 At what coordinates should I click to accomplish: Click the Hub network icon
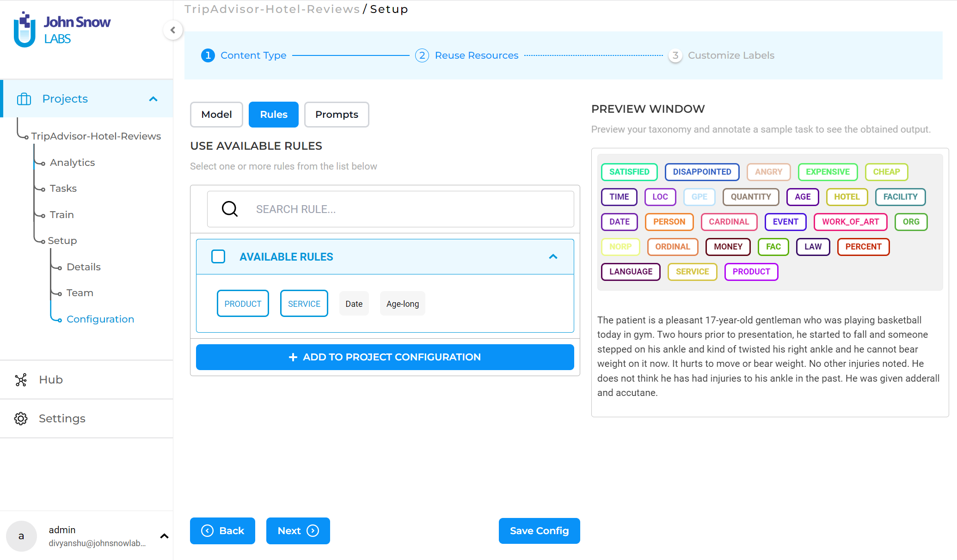[21, 380]
